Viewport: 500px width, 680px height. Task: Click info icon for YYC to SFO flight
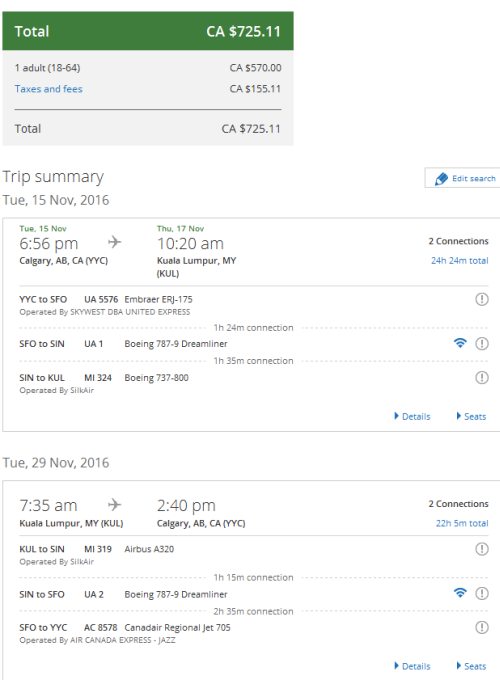point(482,299)
